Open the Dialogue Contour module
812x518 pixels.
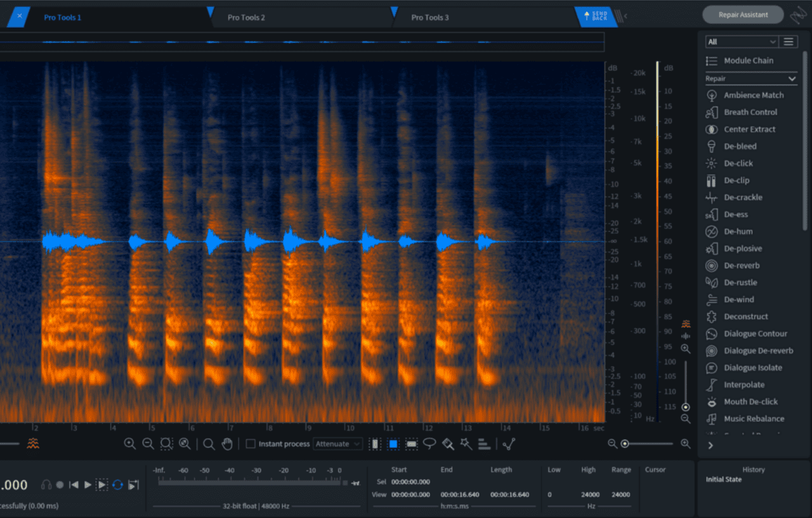[x=747, y=334]
